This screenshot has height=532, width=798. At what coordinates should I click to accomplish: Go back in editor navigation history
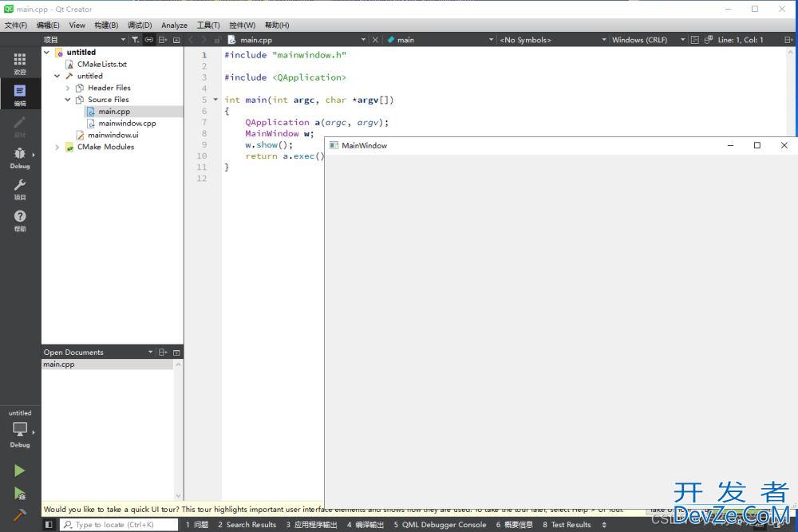tap(191, 40)
